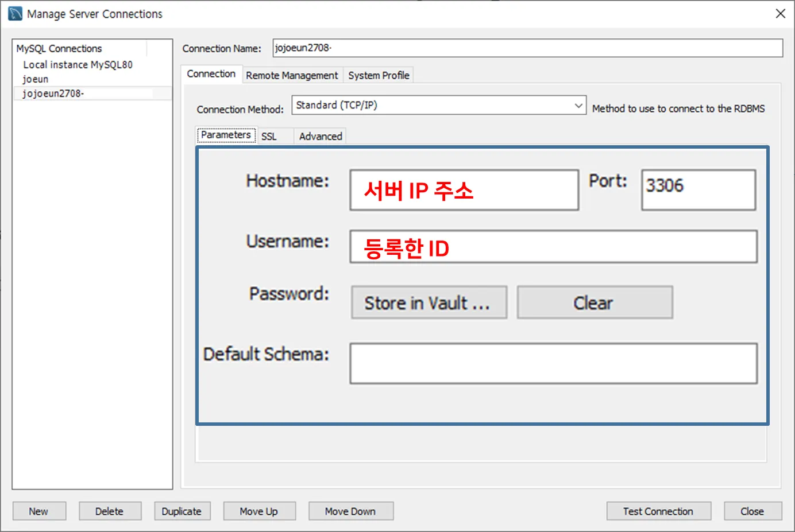The image size is (795, 532).
Task: Click the MySQL Connections list header
Action: pos(59,49)
